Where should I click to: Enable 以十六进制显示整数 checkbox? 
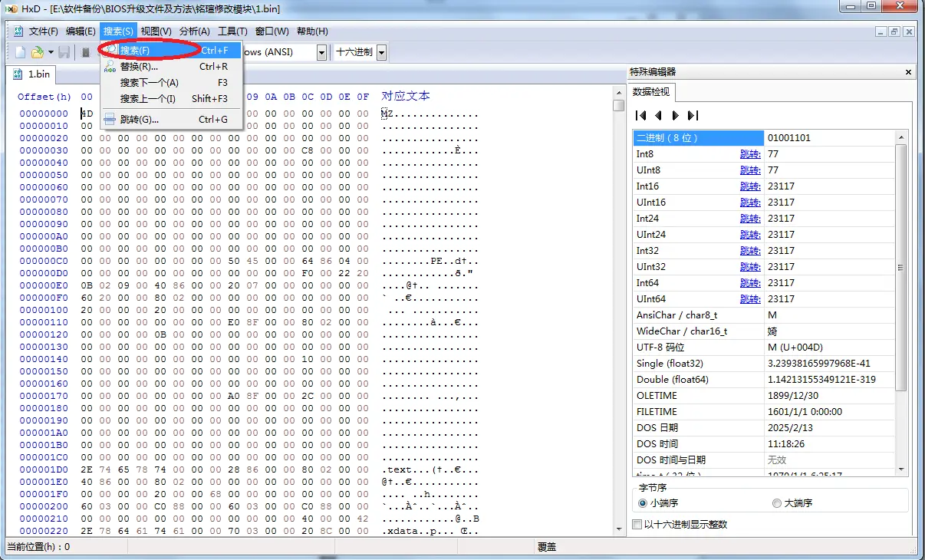(637, 525)
